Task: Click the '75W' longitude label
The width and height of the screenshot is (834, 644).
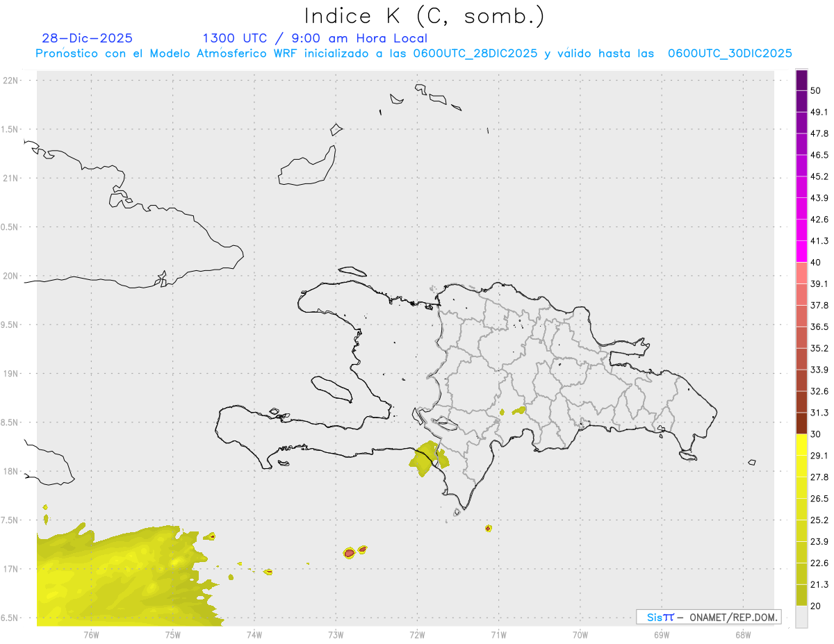Action: [x=173, y=634]
